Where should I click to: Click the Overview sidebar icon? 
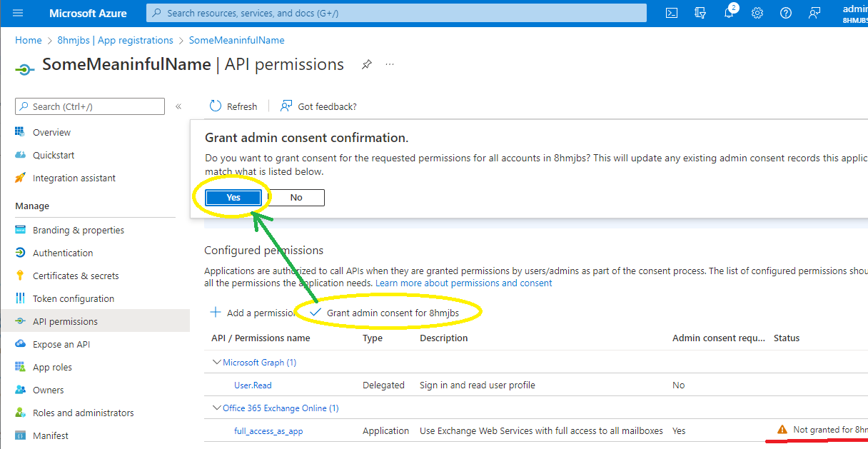(x=20, y=132)
